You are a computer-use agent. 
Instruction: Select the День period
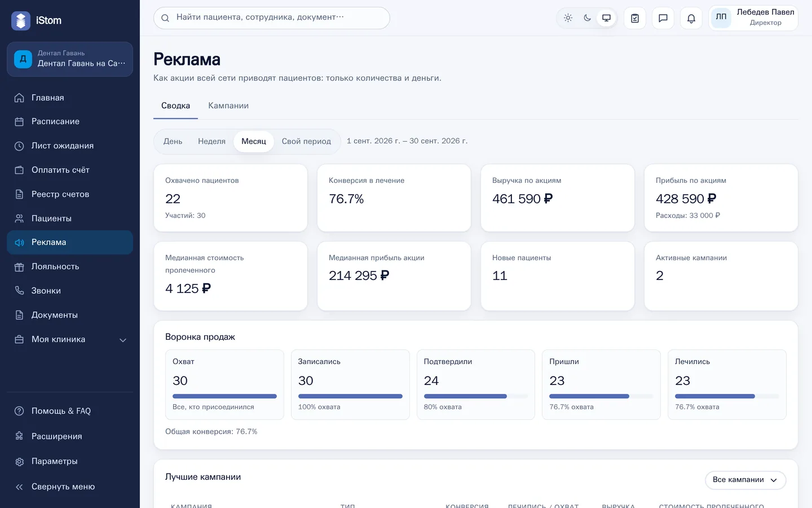[x=173, y=141]
